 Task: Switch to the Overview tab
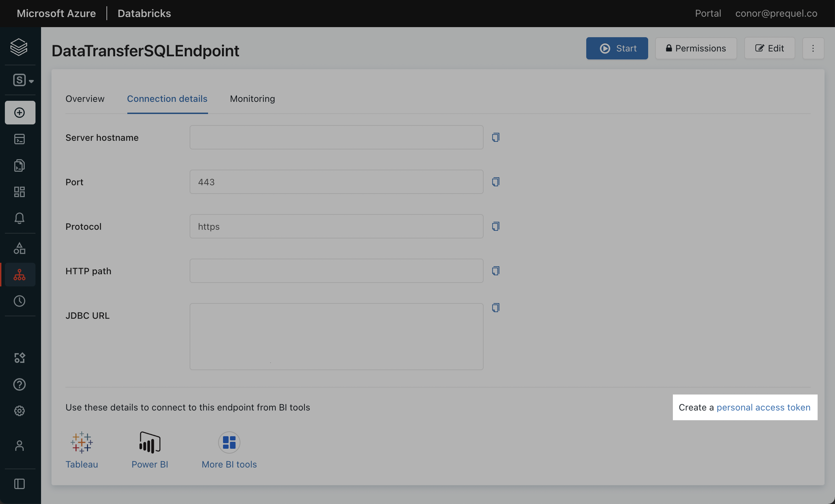click(x=85, y=99)
